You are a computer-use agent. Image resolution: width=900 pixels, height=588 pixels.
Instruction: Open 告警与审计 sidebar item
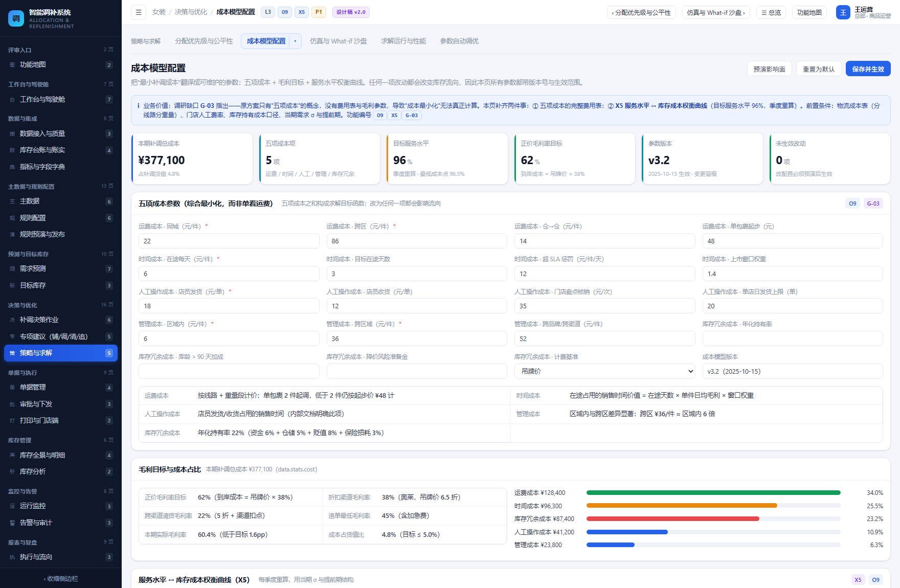pyautogui.click(x=61, y=523)
